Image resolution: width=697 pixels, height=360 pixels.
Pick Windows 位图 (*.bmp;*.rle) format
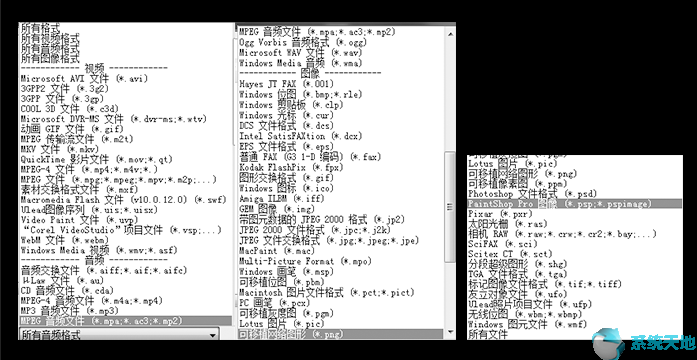point(300,94)
